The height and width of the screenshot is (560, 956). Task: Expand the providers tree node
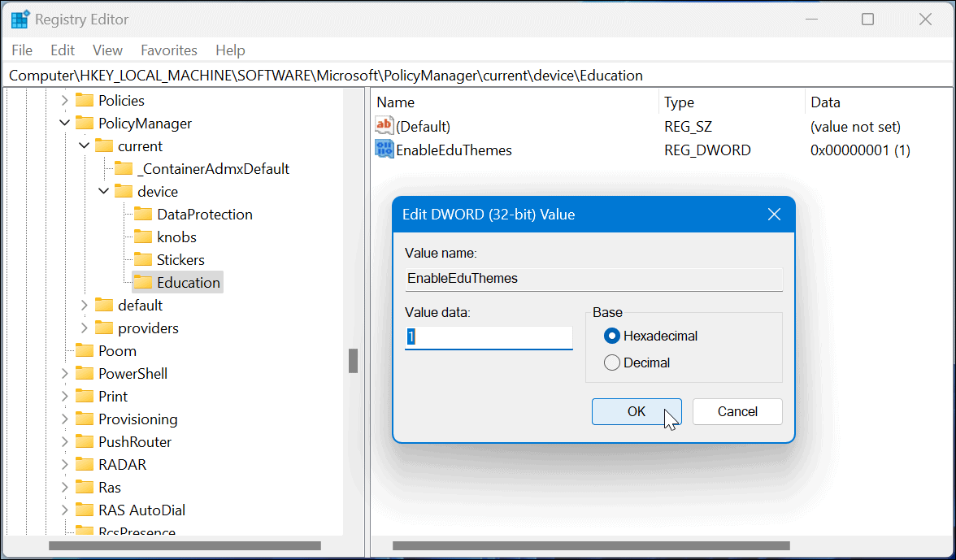84,328
